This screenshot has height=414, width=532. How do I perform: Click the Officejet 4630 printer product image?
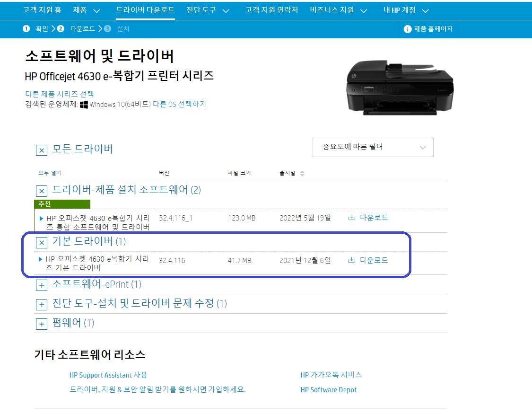400,88
